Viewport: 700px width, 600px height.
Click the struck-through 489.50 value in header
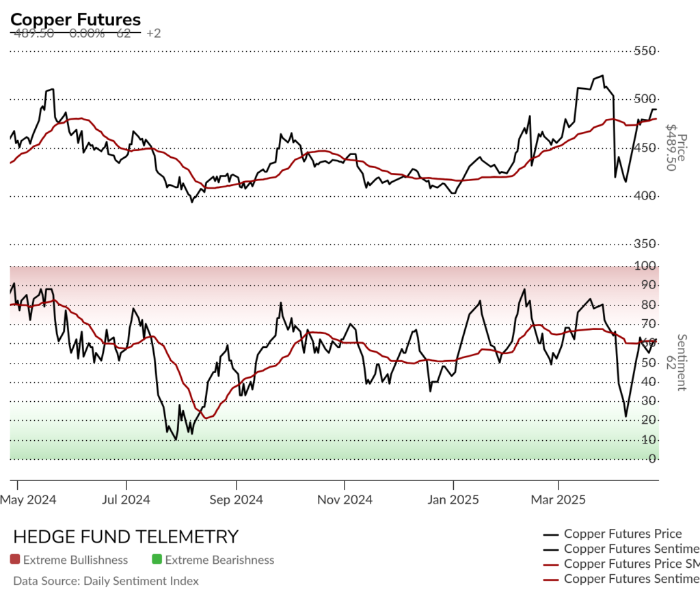click(x=34, y=33)
